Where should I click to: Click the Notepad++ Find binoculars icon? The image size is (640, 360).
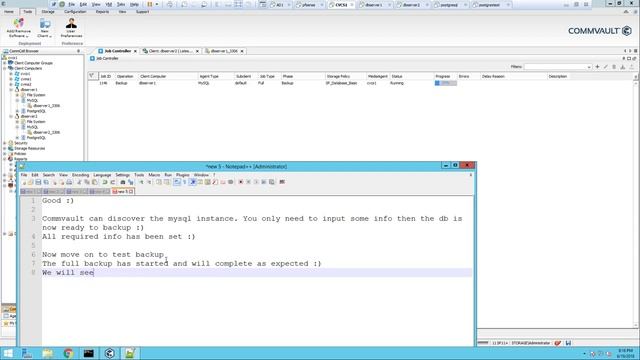pos(122,182)
